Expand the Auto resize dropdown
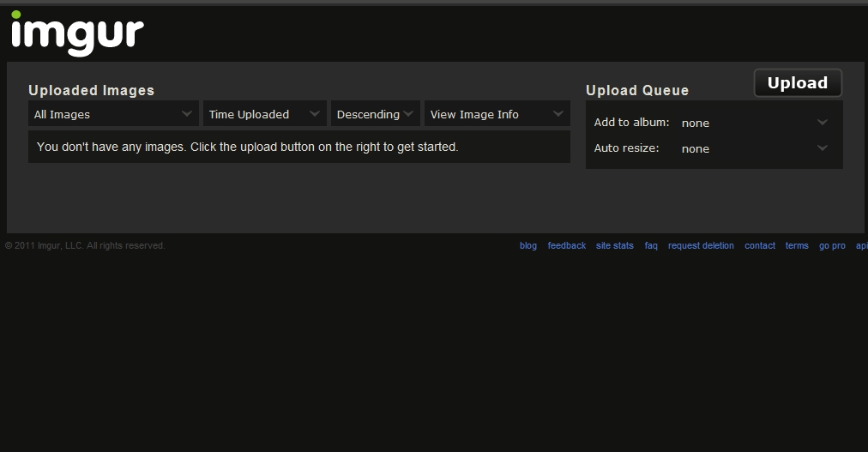Screen dimensions: 868x452 coord(754,148)
